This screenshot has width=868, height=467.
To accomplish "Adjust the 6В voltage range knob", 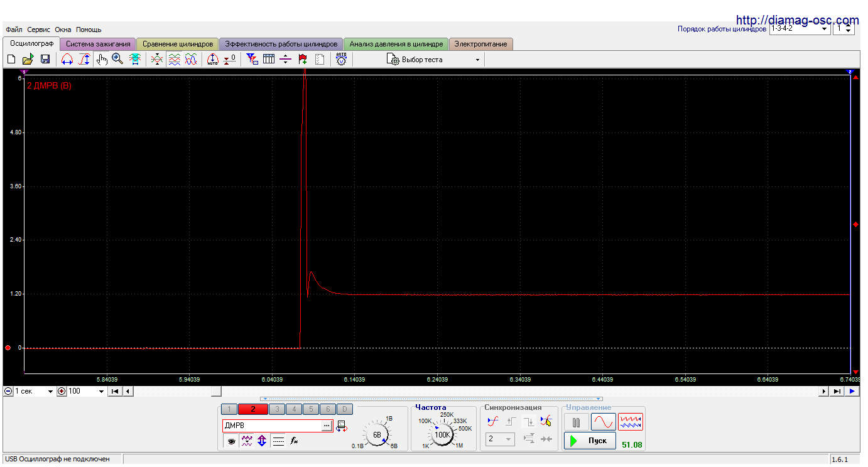I will click(x=377, y=434).
